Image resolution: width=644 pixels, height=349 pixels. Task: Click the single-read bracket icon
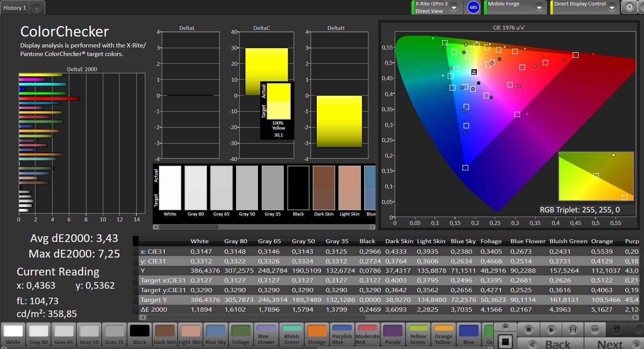(x=573, y=330)
